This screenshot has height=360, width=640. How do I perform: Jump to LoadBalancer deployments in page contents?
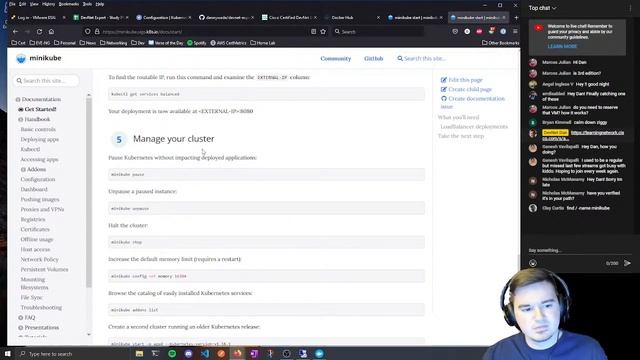pyautogui.click(x=474, y=127)
